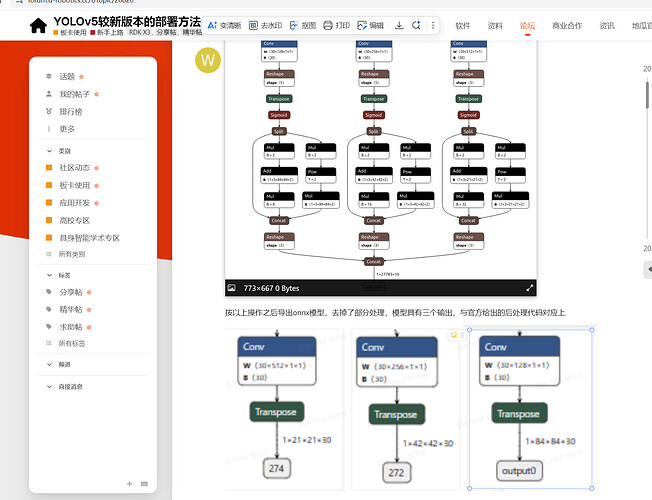Click the 我的帖子 person icon

tap(49, 94)
